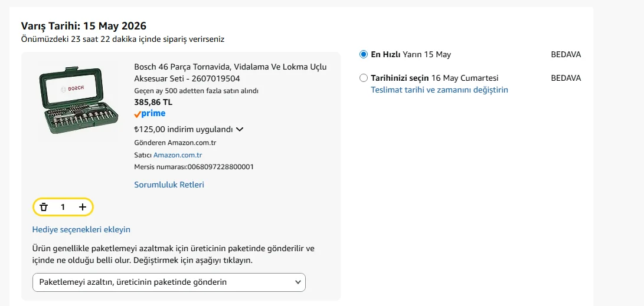
Task: Choose the Tarihinizi seçin radio option
Action: pos(364,78)
